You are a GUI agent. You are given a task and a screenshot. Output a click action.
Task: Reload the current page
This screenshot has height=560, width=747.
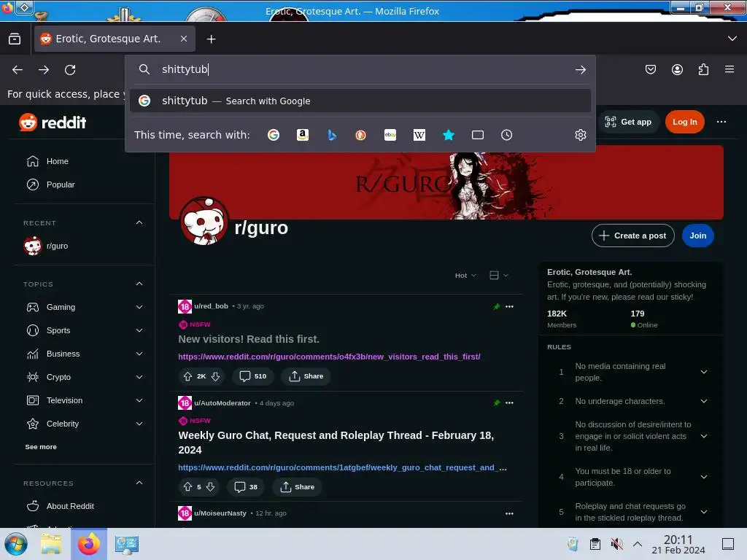click(x=70, y=69)
